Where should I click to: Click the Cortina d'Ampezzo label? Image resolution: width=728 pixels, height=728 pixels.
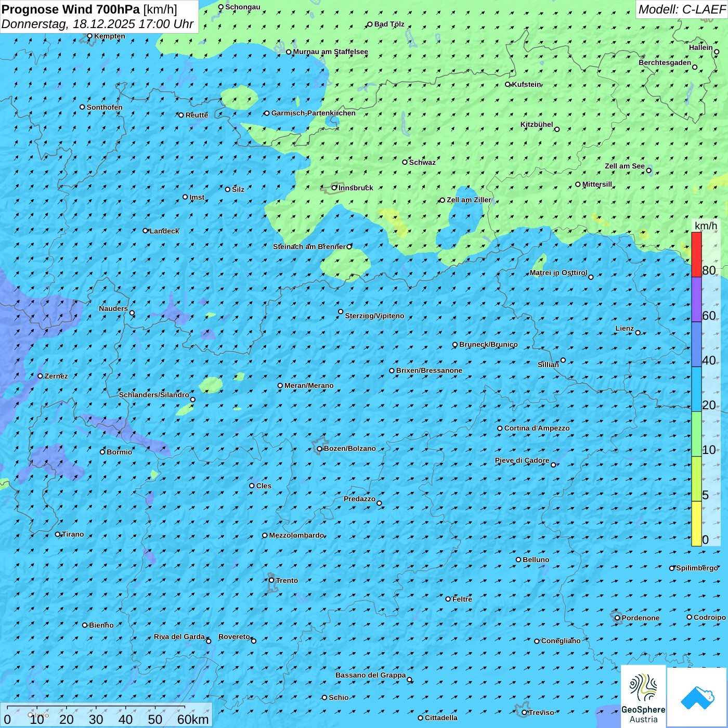point(537,428)
